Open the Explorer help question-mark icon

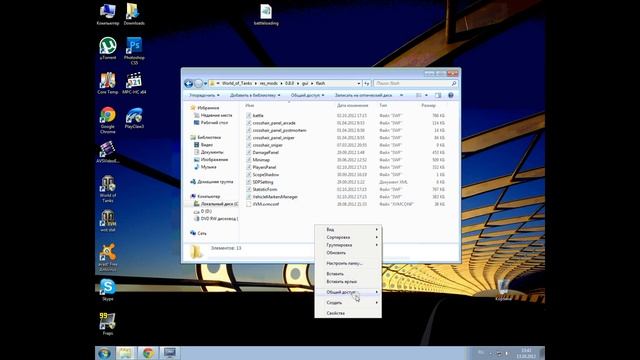[451, 95]
